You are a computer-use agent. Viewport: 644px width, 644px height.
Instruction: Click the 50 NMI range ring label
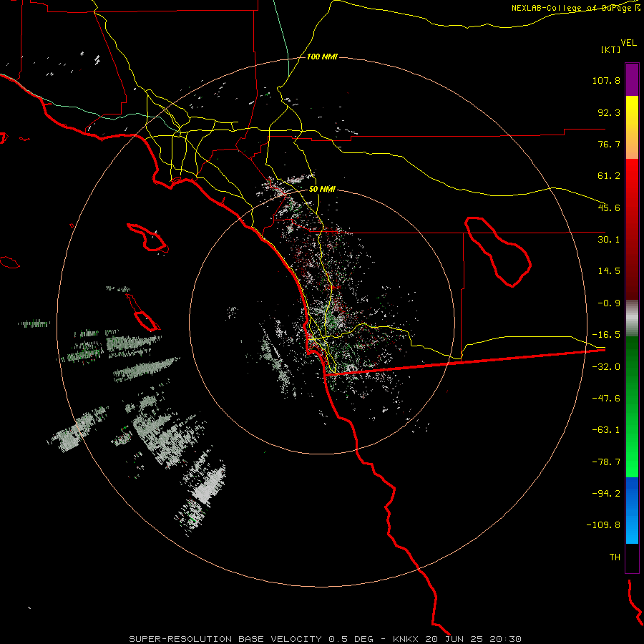[322, 190]
